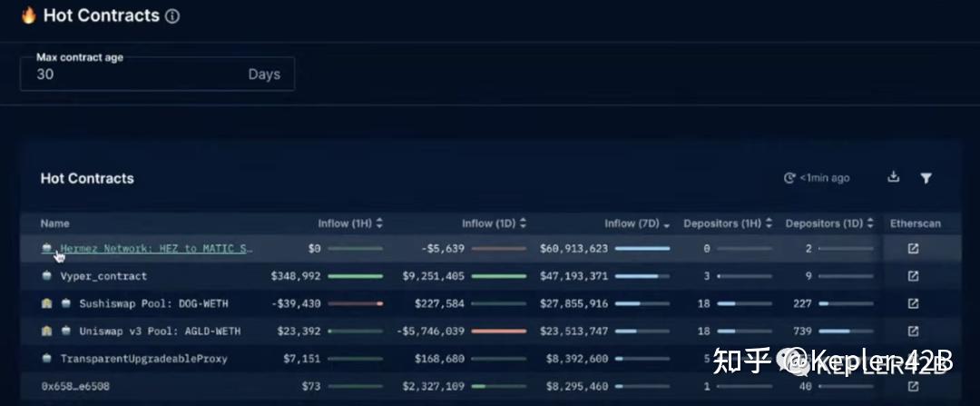Sort table by Inflow (7D) column
The width and height of the screenshot is (980, 406).
[x=638, y=223]
